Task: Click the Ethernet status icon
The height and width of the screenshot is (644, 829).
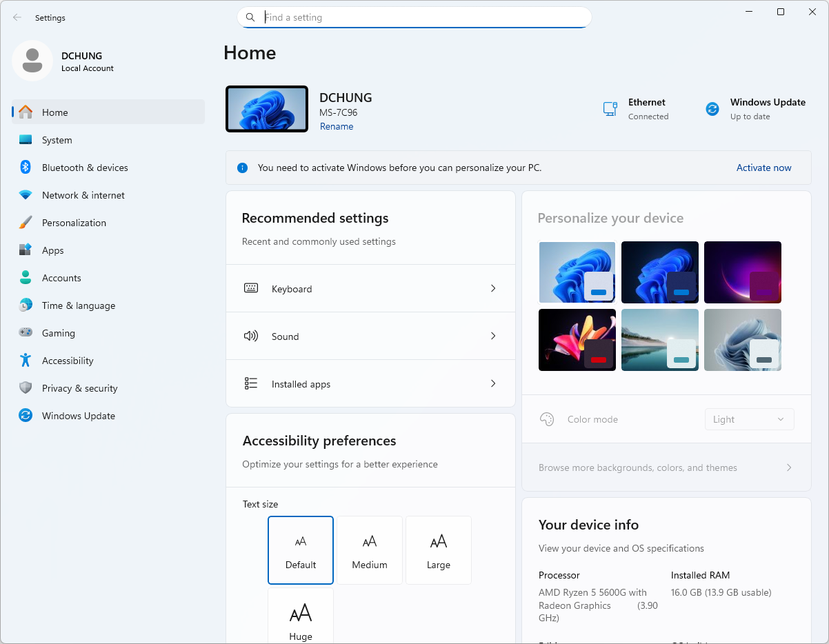Action: click(x=610, y=109)
